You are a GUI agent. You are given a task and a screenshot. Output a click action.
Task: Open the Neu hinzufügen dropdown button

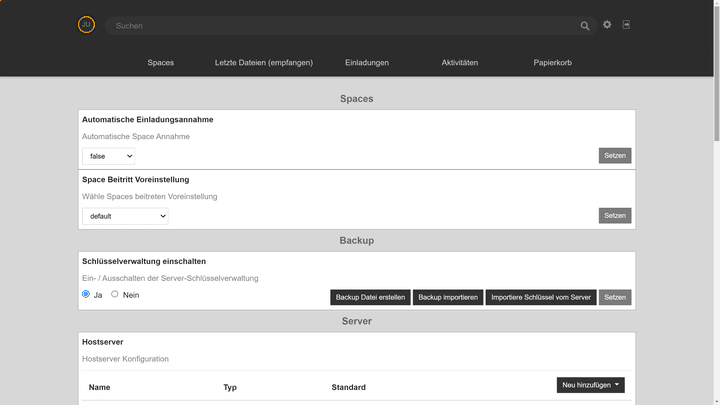pos(590,385)
